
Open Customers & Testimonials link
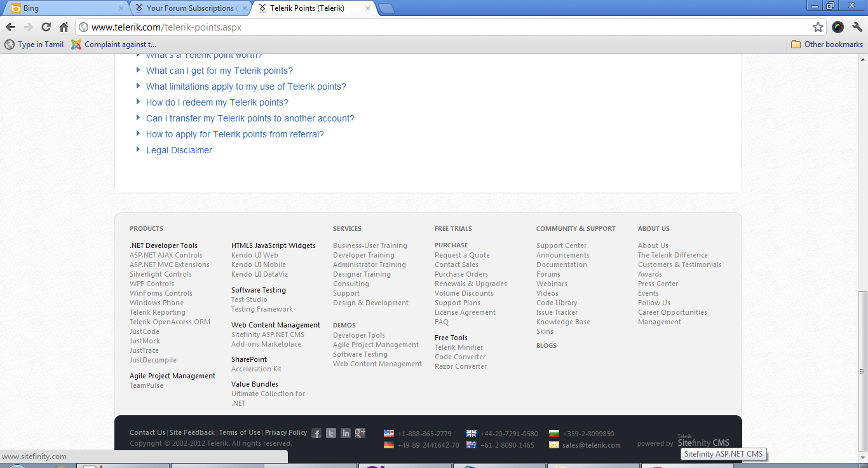680,265
